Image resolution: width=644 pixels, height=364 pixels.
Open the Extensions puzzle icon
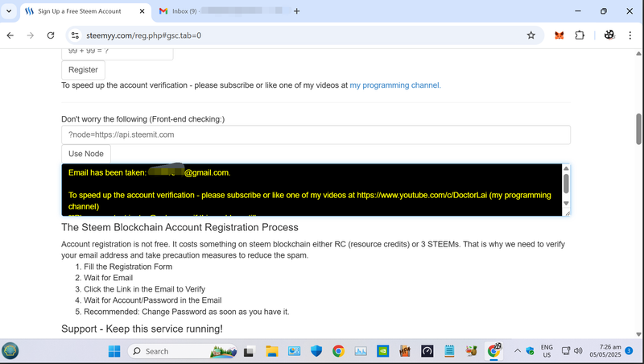click(x=580, y=35)
